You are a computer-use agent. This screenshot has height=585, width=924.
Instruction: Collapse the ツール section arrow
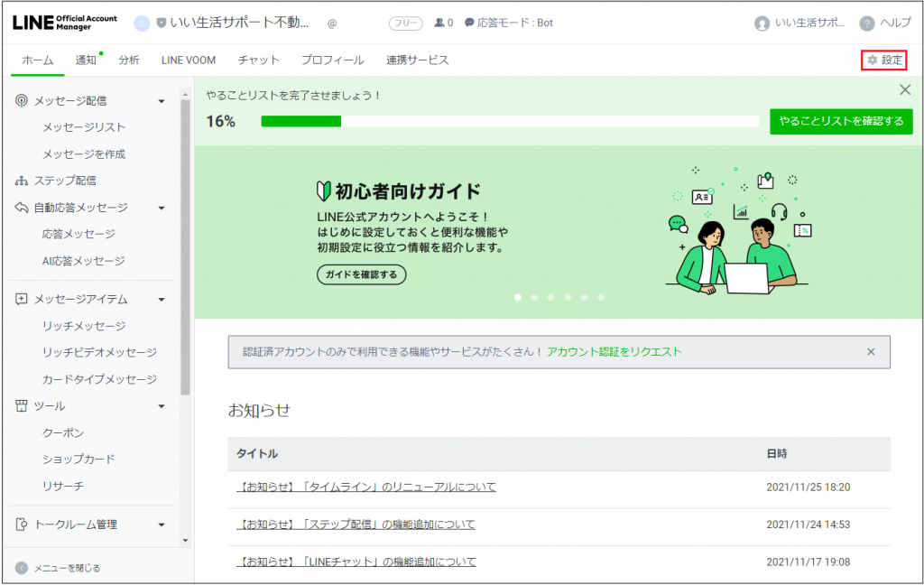pos(162,406)
